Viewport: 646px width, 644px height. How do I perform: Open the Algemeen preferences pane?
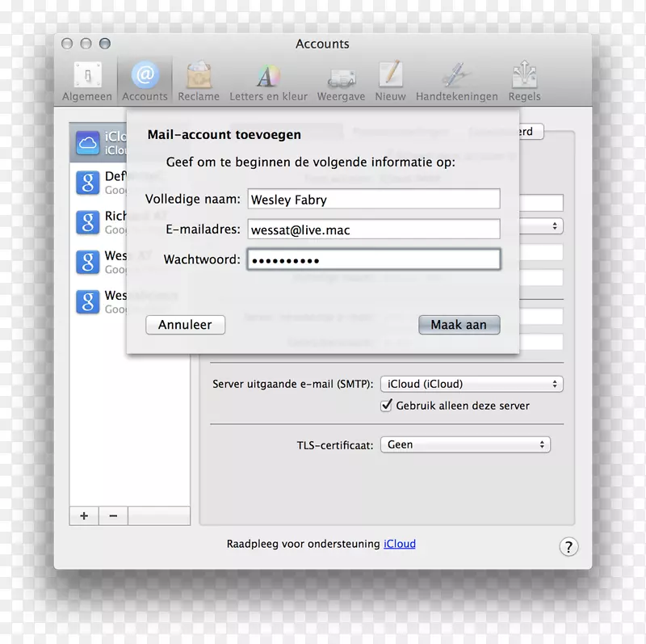[86, 78]
